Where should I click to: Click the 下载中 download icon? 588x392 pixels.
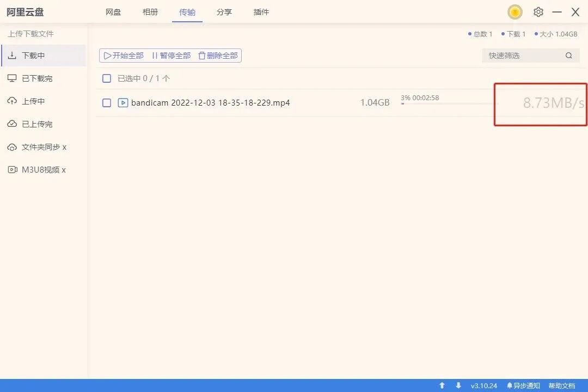click(12, 56)
